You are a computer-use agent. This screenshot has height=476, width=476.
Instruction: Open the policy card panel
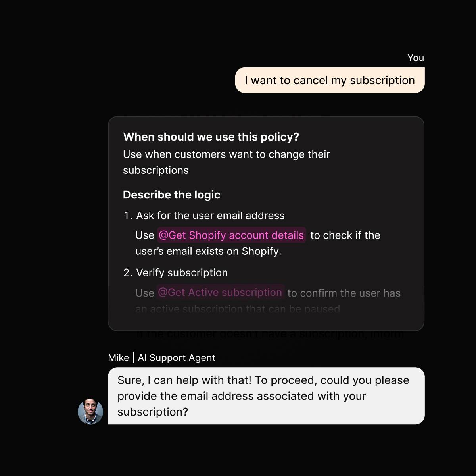click(x=267, y=222)
